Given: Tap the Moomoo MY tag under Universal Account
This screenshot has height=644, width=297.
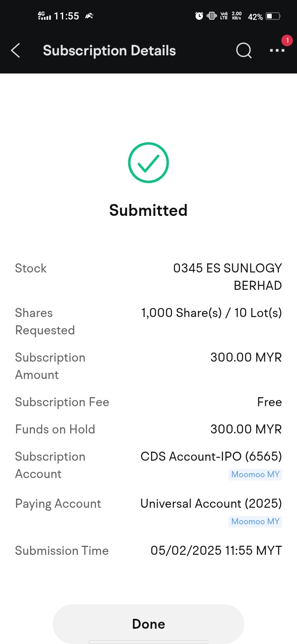Looking at the screenshot, I should [255, 521].
